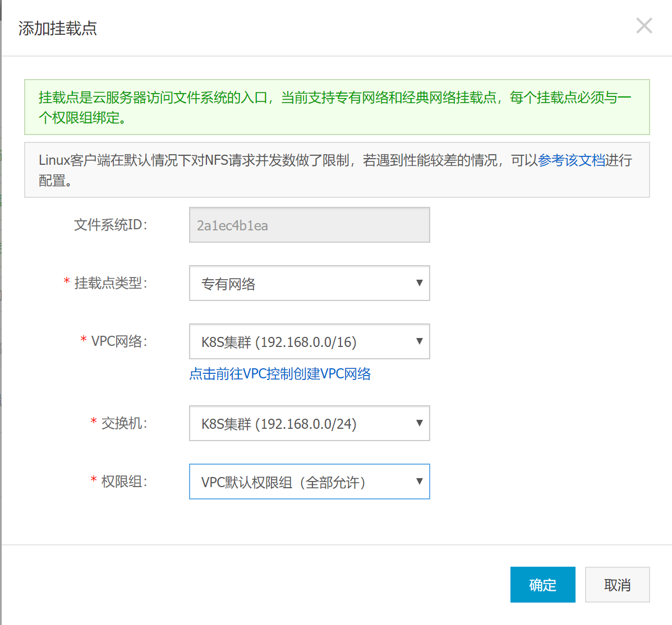Viewport: 672px width, 625px height.
Task: Click the arrow icon of 权限组 selector
Action: pyautogui.click(x=419, y=482)
